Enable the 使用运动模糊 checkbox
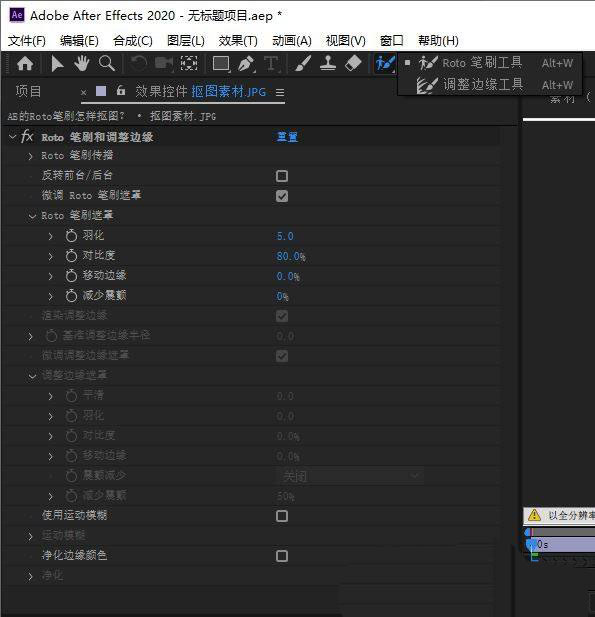 tap(282, 516)
